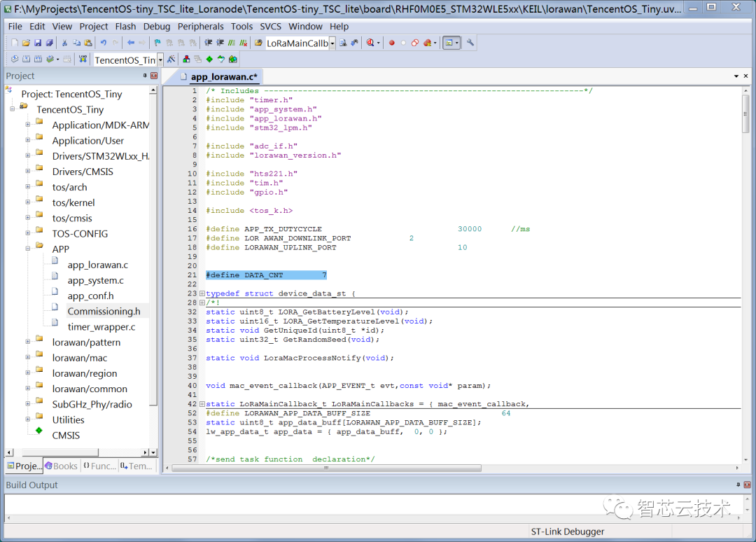Open the SVCS menu
Screen dimensions: 756x542
[270, 27]
